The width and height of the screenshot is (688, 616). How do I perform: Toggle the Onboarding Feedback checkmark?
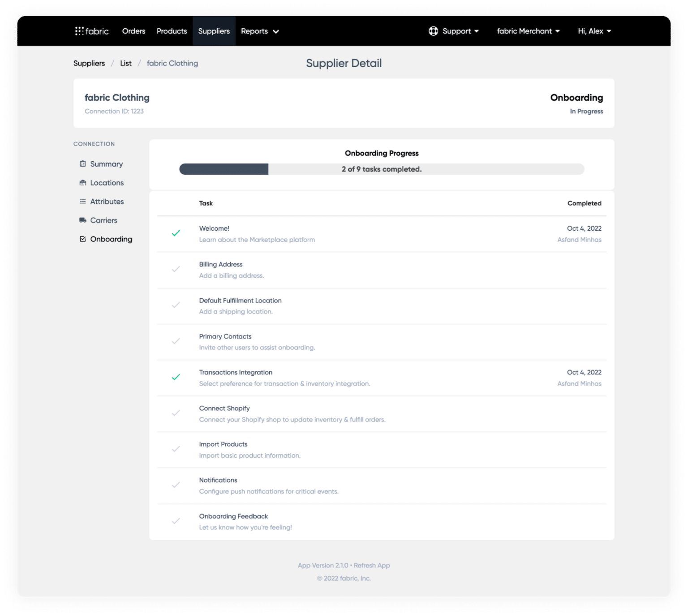coord(176,521)
